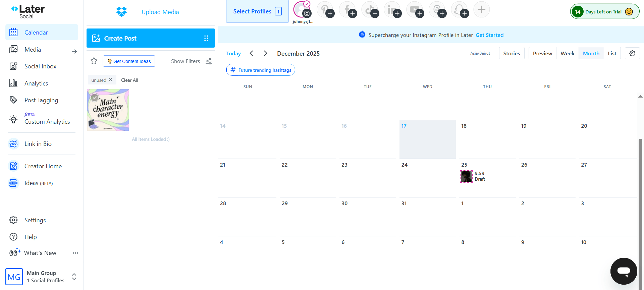
Task: Switch to Month view tab
Action: tap(591, 53)
